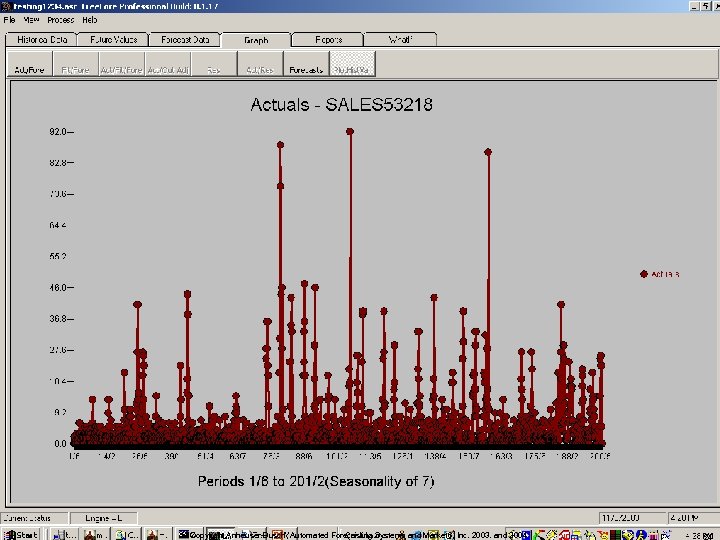Click the Forecasts graph button
The height and width of the screenshot is (540, 720).
(x=306, y=64)
